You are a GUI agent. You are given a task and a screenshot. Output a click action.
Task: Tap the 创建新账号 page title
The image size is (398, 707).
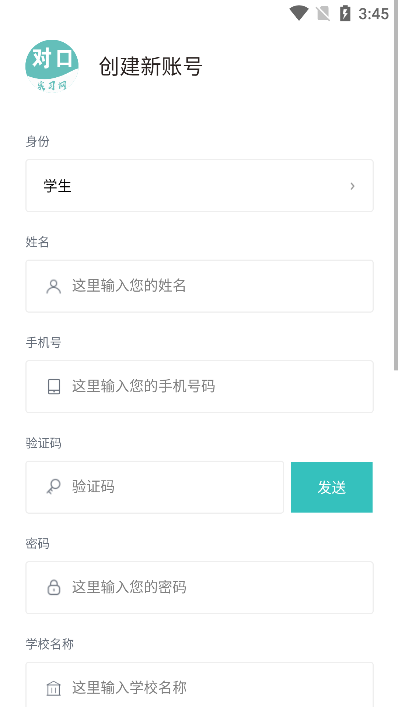click(x=151, y=66)
